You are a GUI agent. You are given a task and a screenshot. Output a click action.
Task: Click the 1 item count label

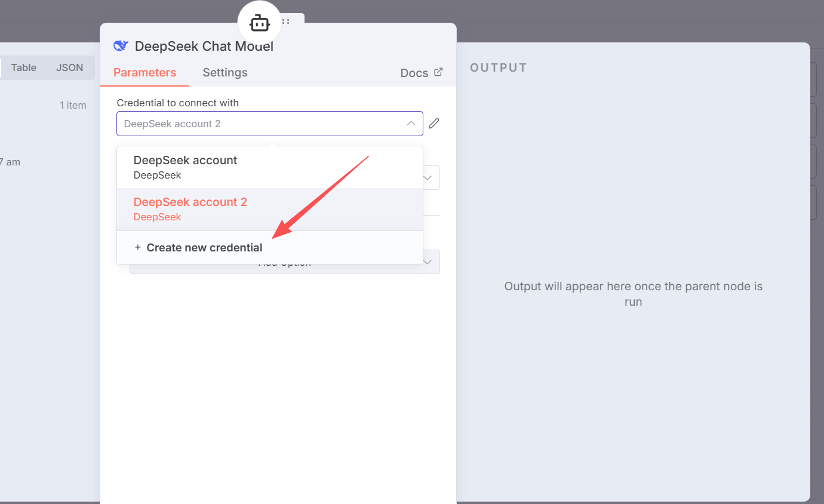(73, 105)
